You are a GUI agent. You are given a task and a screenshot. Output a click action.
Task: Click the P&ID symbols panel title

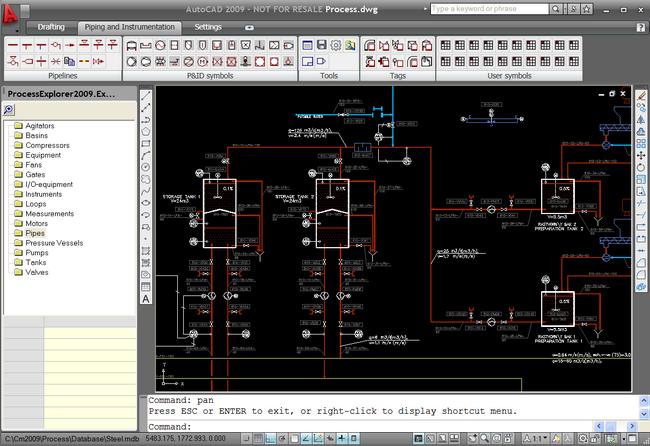tap(210, 75)
